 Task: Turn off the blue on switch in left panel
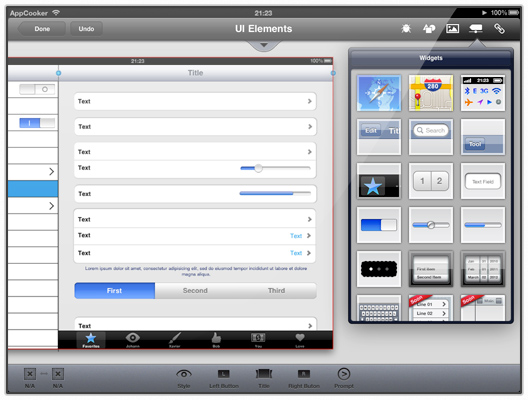tap(37, 123)
